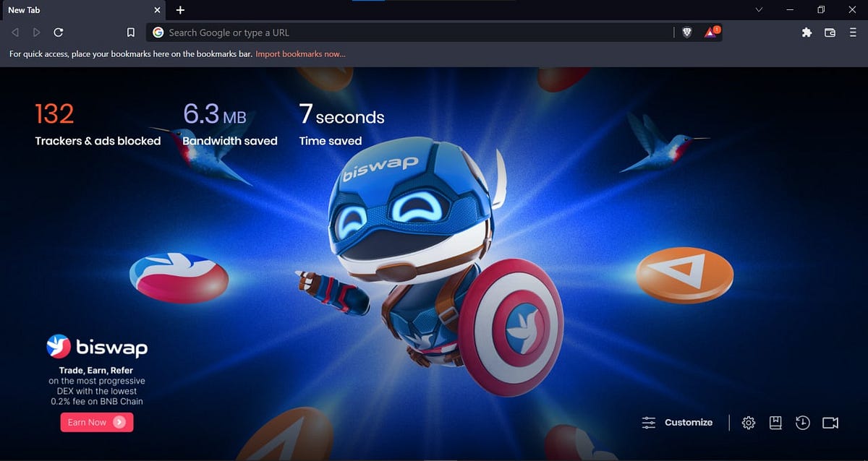The image size is (868, 461).
Task: Start Brave Talk video camera icon
Action: point(830,423)
